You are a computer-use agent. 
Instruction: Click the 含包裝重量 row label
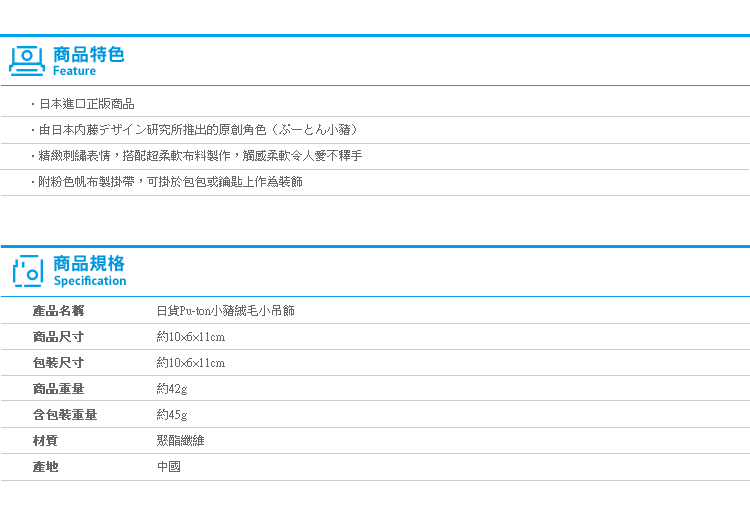(64, 415)
